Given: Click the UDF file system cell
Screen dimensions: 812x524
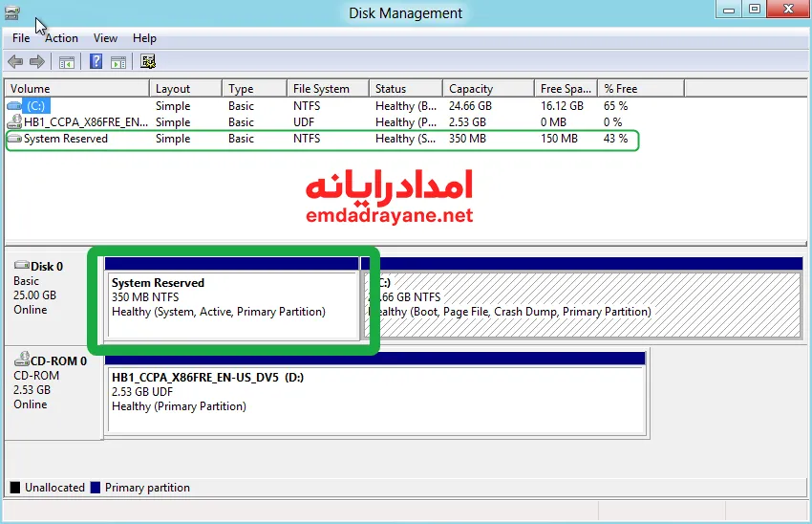Looking at the screenshot, I should point(304,122).
